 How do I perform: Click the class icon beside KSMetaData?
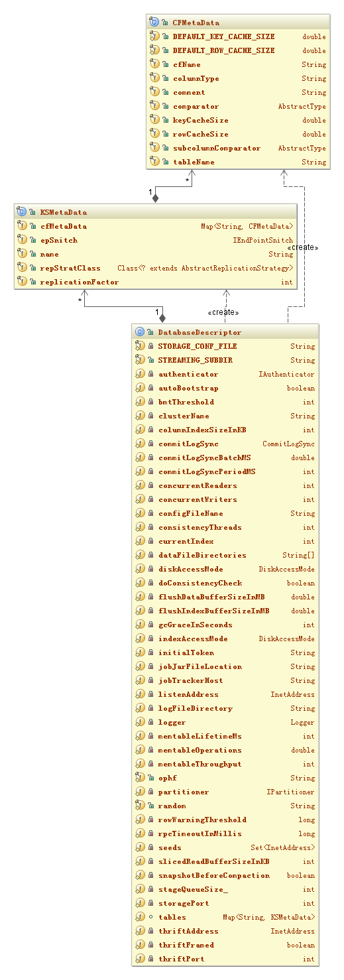pyautogui.click(x=21, y=212)
